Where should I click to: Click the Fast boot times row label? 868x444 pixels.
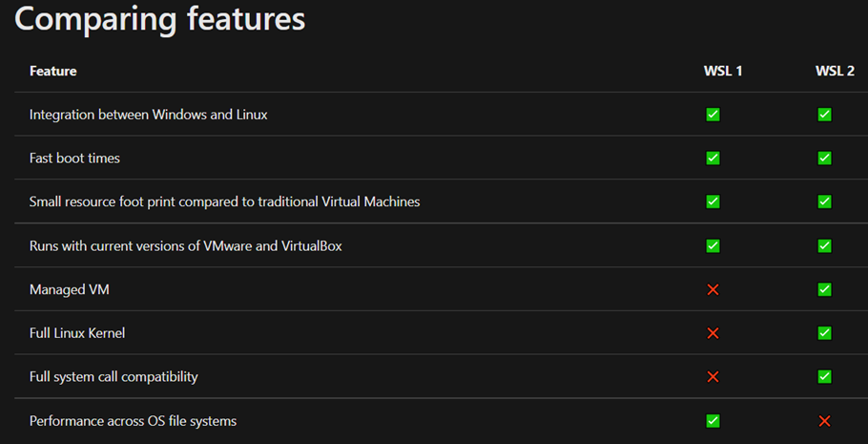[74, 158]
